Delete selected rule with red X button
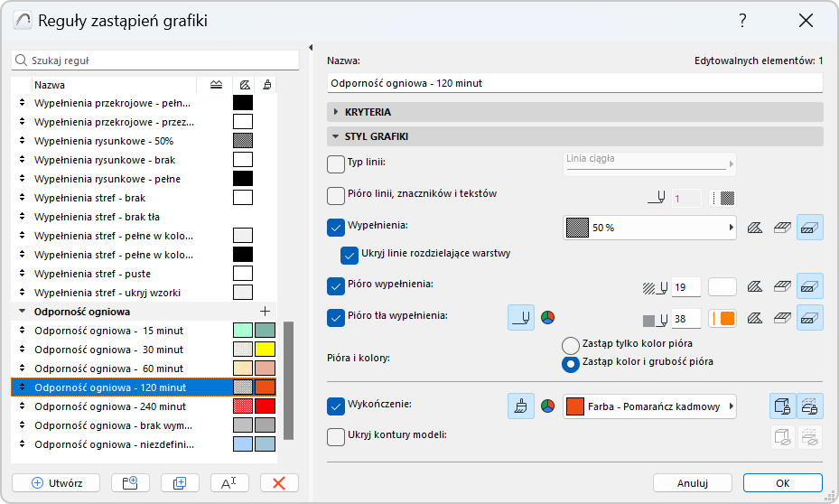The height and width of the screenshot is (504, 839). (279, 483)
